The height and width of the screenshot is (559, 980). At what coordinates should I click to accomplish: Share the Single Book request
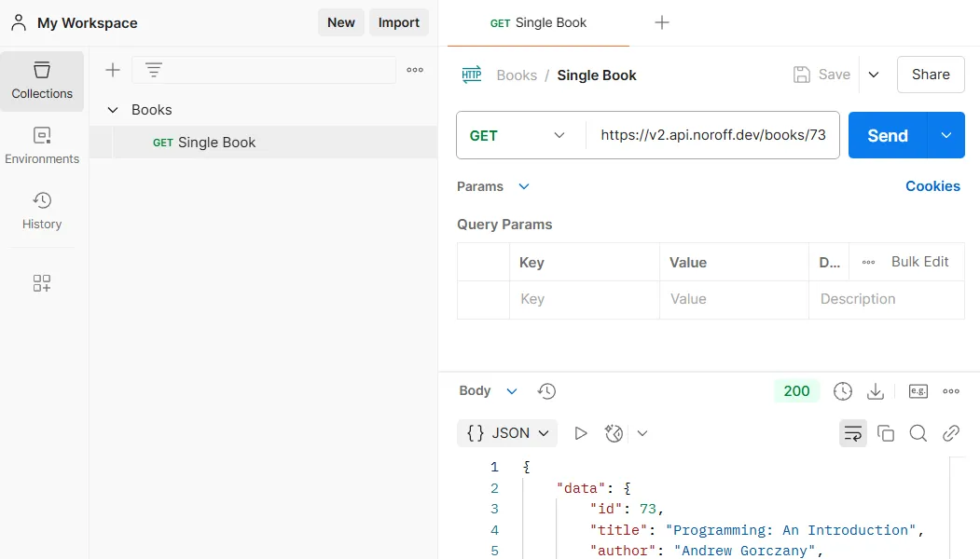click(931, 75)
